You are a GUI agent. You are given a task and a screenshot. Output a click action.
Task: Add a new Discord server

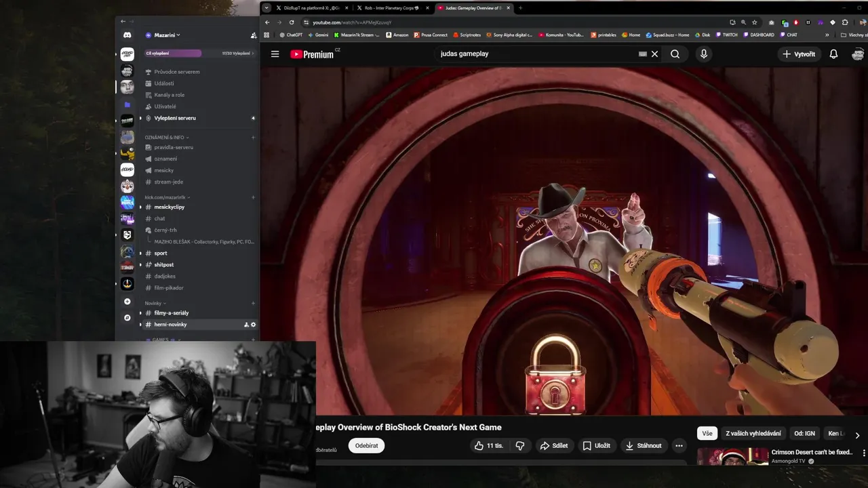(x=127, y=302)
